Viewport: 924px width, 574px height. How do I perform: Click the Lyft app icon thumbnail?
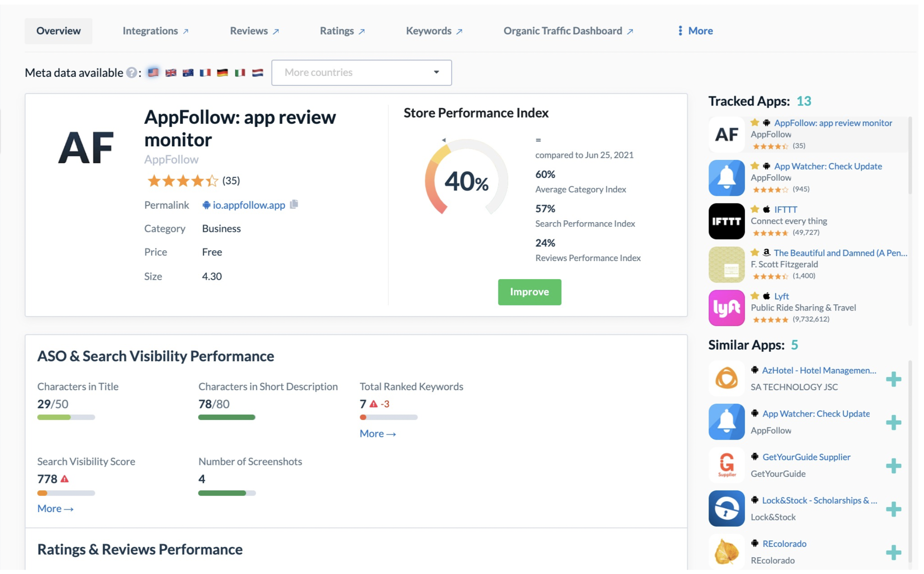point(726,308)
